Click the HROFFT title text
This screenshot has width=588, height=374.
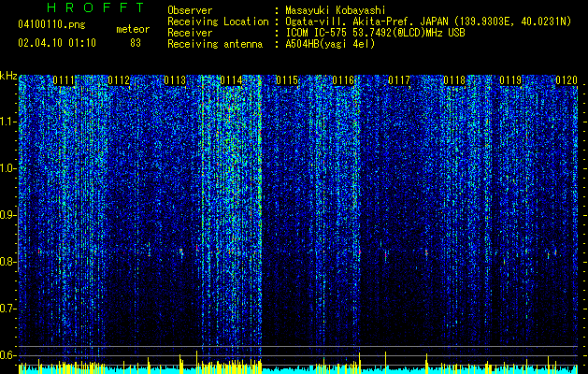pyautogui.click(x=96, y=7)
